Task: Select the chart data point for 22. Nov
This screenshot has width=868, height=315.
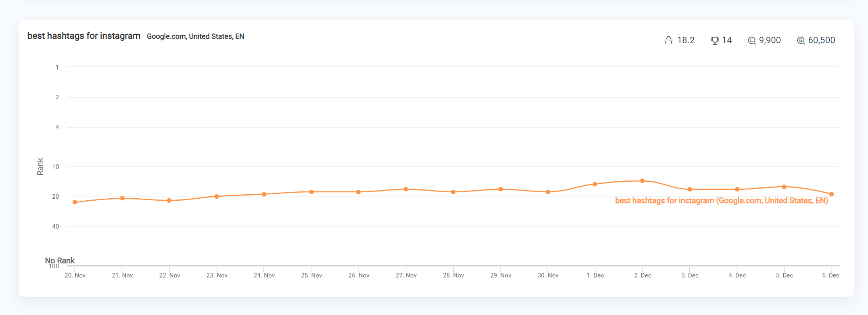Action: [169, 201]
